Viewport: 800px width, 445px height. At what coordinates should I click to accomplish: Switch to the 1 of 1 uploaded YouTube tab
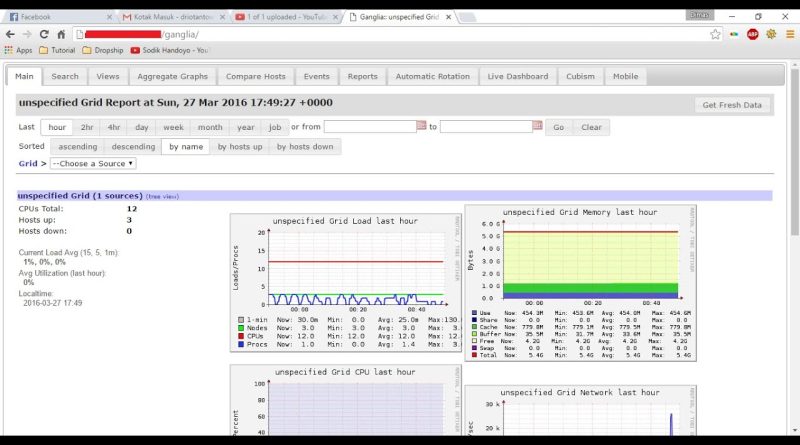(x=284, y=17)
